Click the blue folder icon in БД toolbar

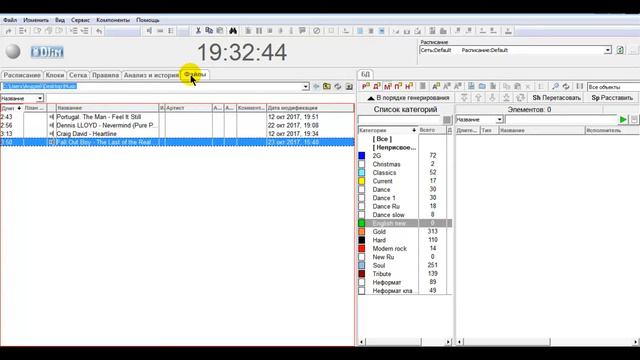[x=482, y=86]
